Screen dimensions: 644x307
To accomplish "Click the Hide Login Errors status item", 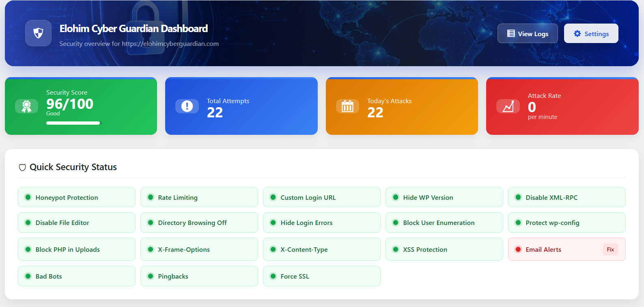I will pos(322,223).
